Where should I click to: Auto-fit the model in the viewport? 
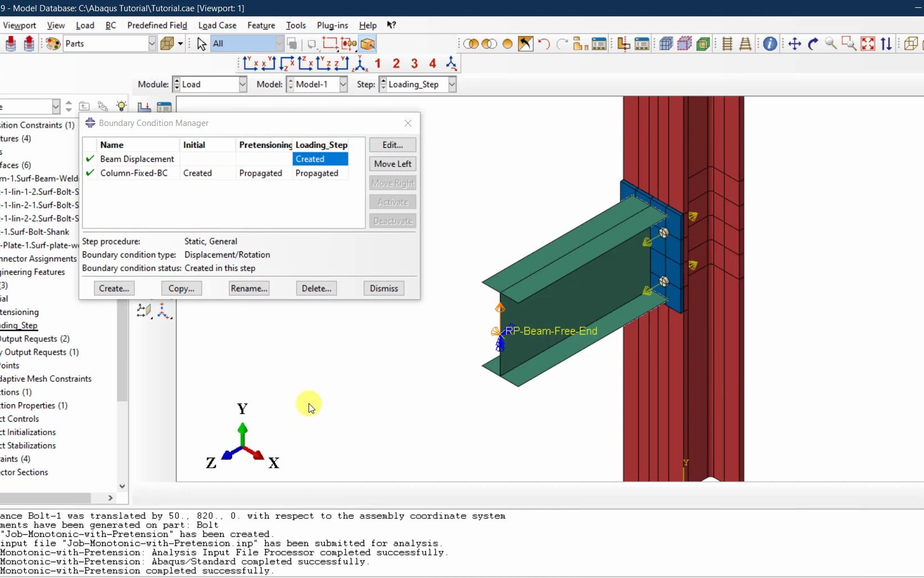coord(868,43)
